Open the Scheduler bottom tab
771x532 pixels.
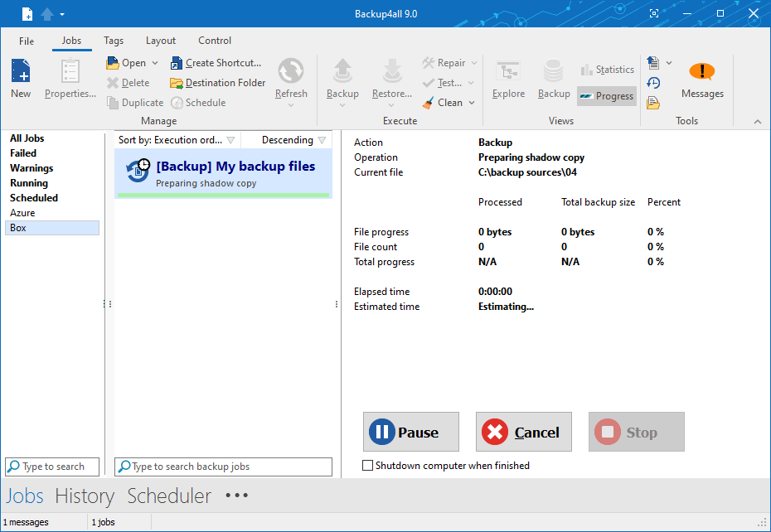tap(170, 496)
